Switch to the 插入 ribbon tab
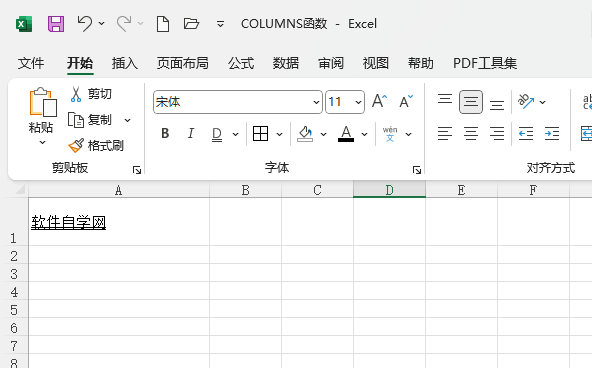Viewport: 592px width, 368px height. 125,63
